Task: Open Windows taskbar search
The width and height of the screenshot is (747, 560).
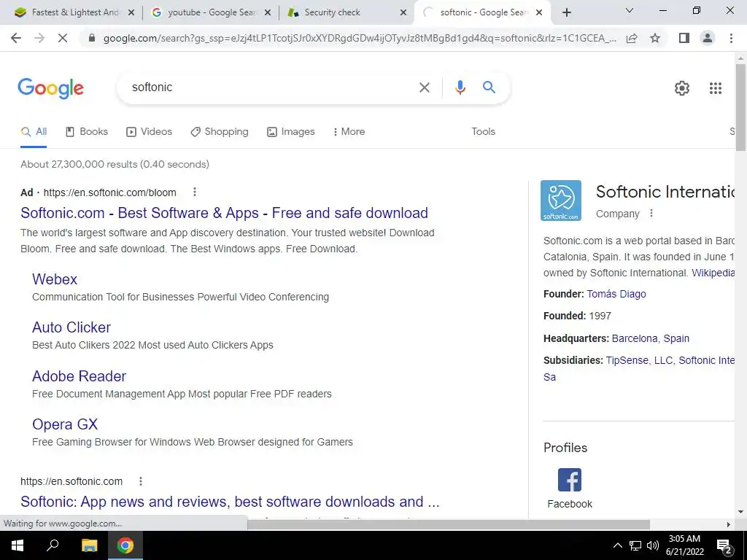Action: [x=53, y=545]
